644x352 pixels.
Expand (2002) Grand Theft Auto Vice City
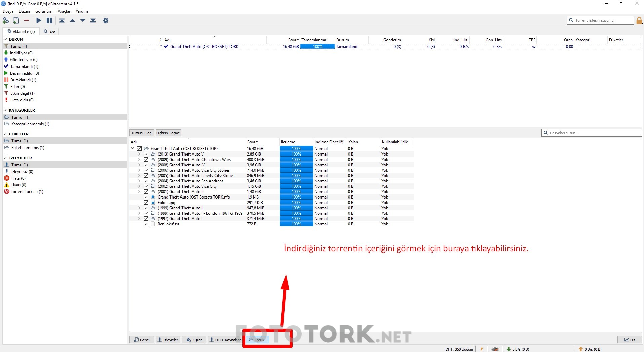click(x=139, y=186)
